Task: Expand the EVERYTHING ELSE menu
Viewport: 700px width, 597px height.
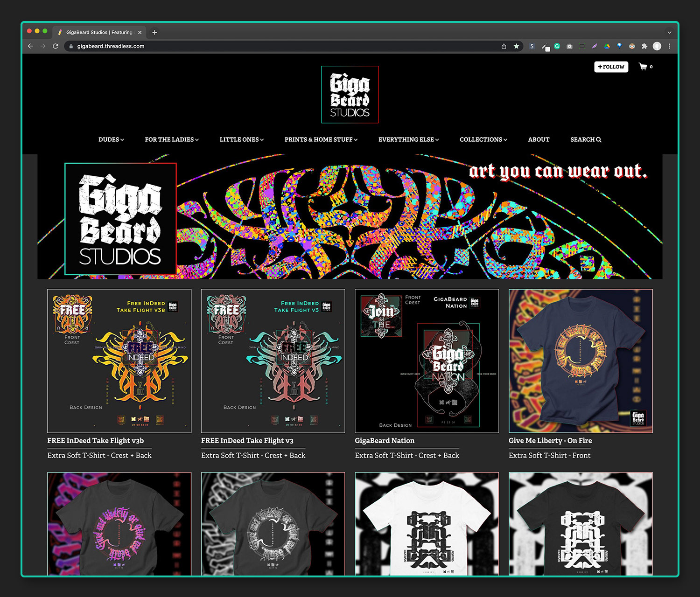Action: coord(409,139)
